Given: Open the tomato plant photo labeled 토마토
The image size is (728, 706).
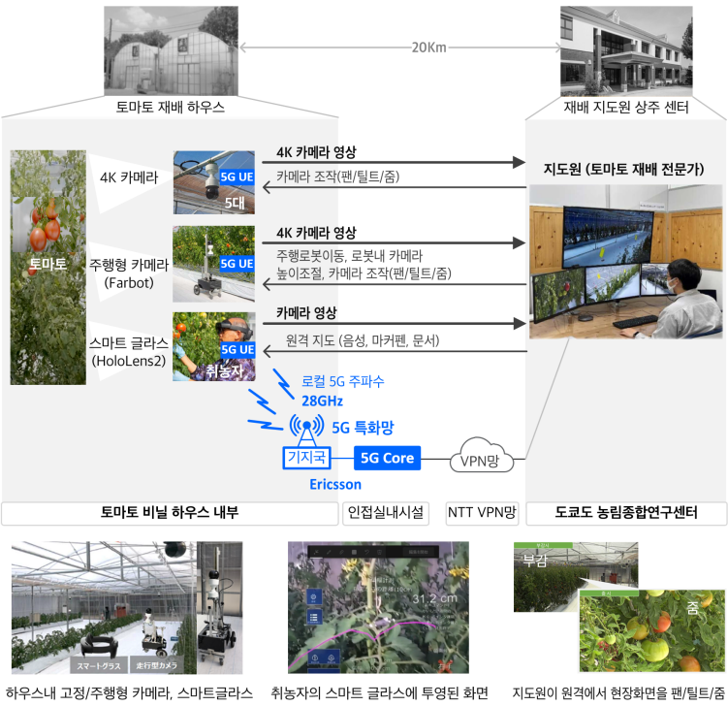Looking at the screenshot, I should click(48, 267).
